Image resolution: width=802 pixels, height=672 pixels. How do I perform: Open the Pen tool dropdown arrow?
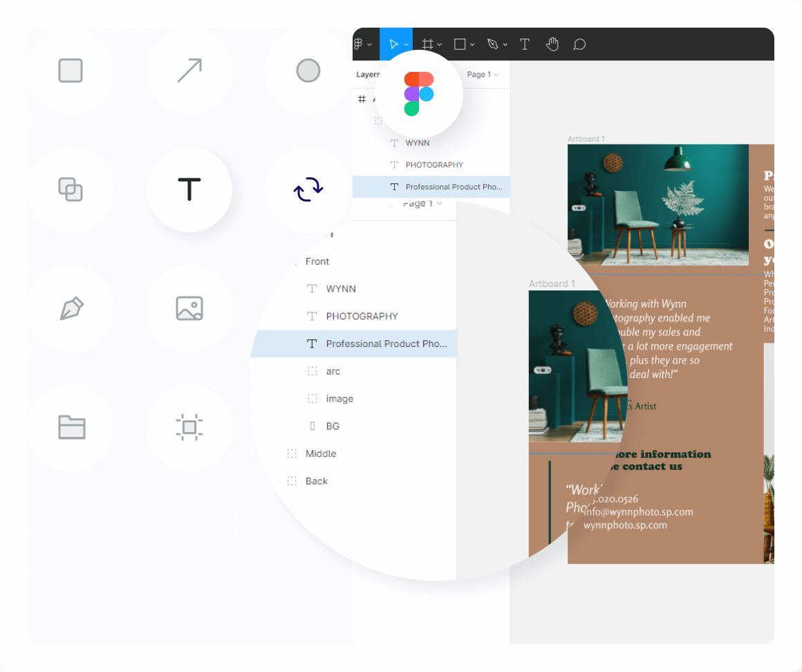click(505, 45)
